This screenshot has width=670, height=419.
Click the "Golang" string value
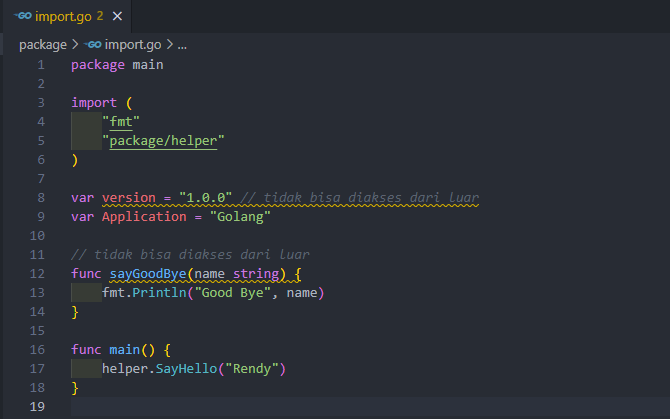coord(240,217)
